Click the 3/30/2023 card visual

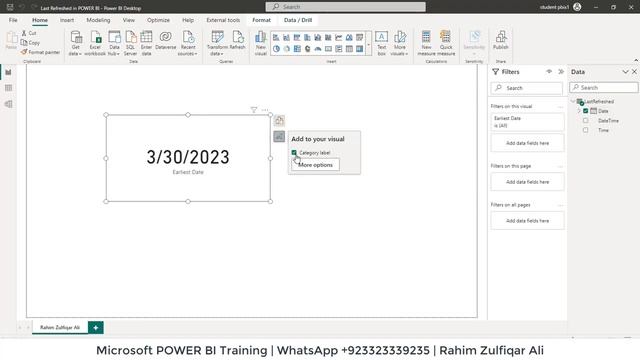click(188, 158)
